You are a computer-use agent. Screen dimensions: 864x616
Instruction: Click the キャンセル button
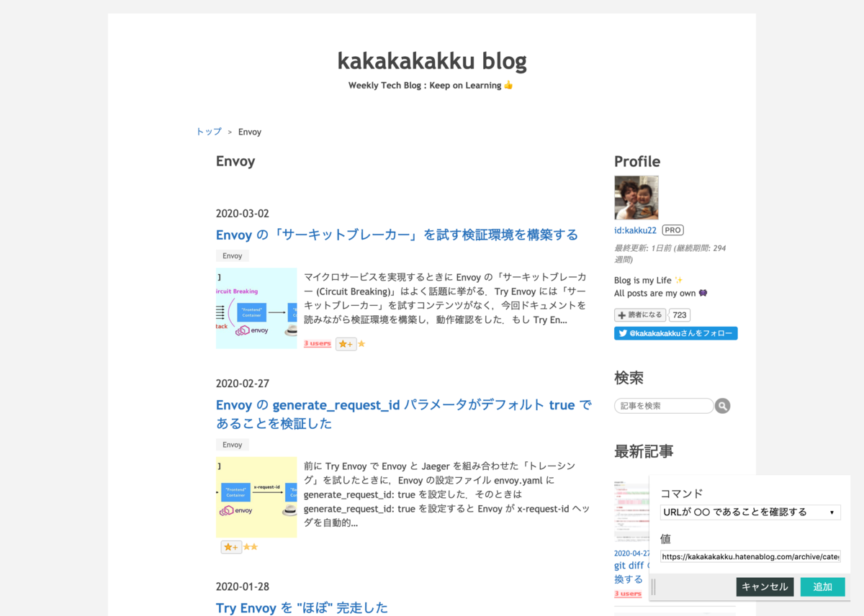(765, 586)
